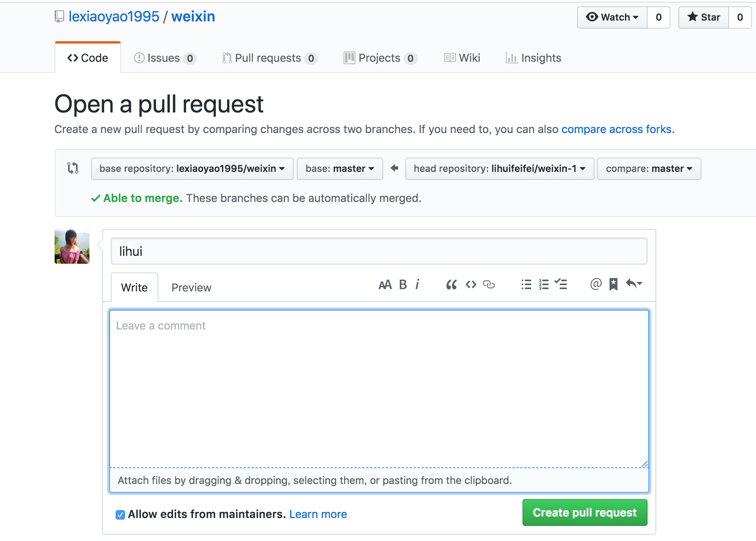Open the Watch dropdown
The image size is (756, 541).
coord(612,17)
